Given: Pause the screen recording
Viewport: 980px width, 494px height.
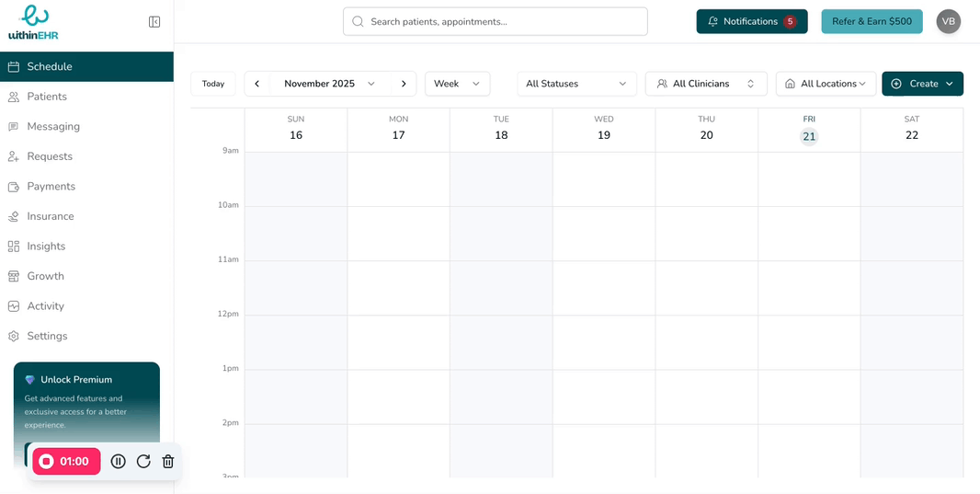Looking at the screenshot, I should pyautogui.click(x=119, y=462).
